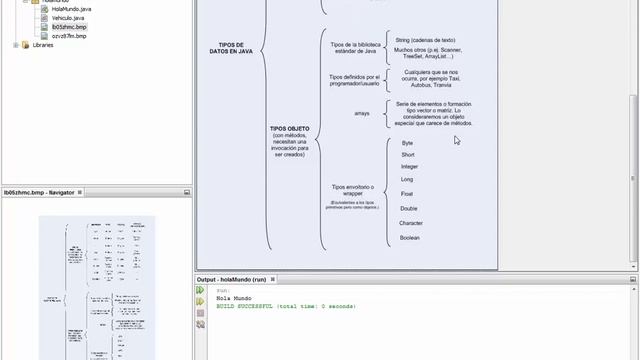The height and width of the screenshot is (360, 640).
Task: Minimize the Navigator panel
Action: tap(187, 192)
